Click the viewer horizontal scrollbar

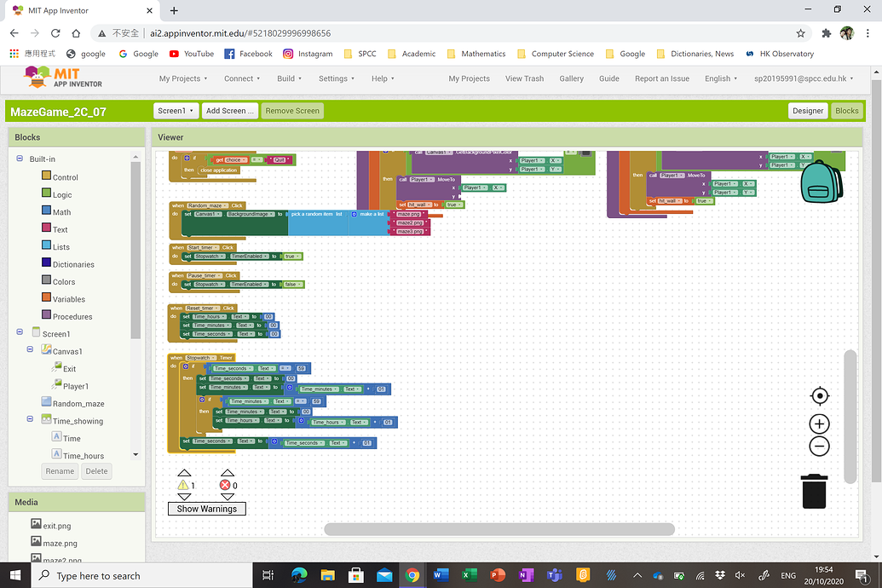[x=499, y=529]
